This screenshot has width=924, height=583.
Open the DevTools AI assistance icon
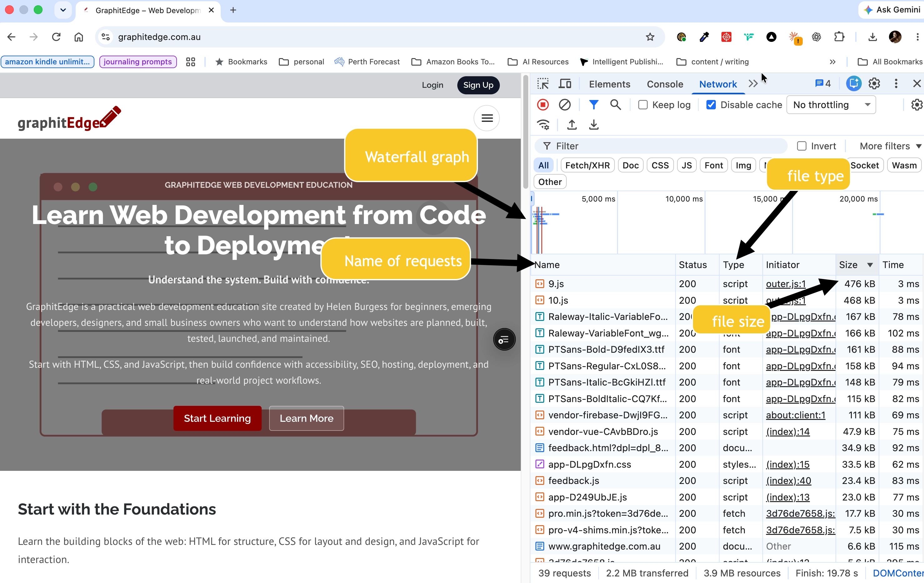click(x=853, y=84)
